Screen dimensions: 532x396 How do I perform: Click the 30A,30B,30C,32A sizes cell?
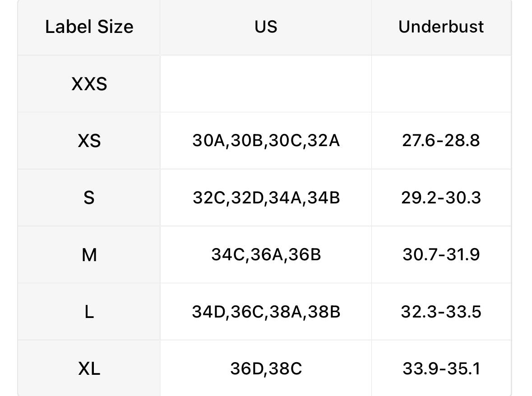[x=266, y=141]
